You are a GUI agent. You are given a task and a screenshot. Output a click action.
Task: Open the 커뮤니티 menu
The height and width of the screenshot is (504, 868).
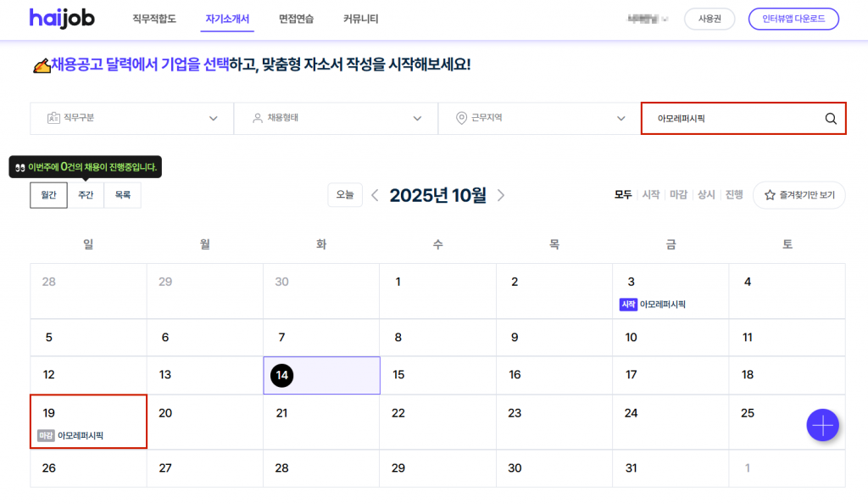point(361,19)
